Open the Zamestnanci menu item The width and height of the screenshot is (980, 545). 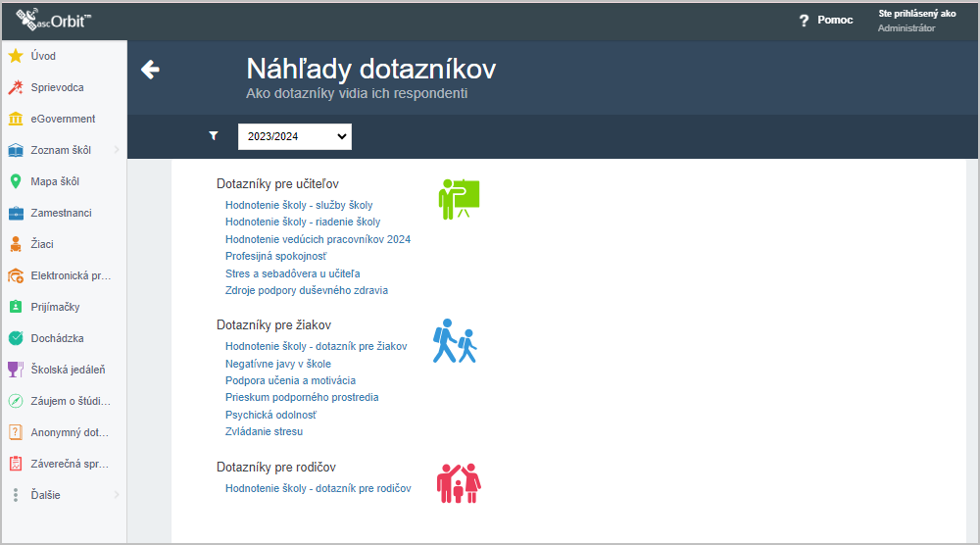pos(61,213)
